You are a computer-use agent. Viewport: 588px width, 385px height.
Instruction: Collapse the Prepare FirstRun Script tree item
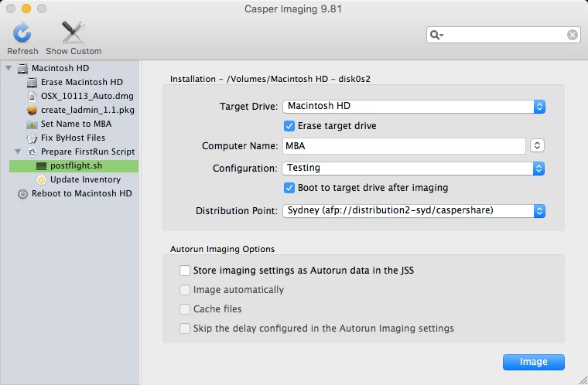18,152
